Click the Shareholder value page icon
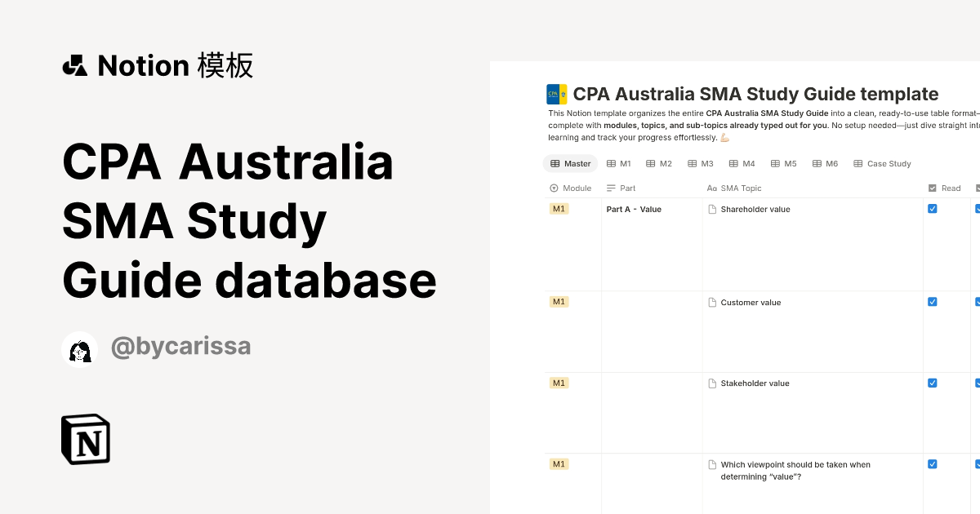Screen dimensions: 980x514 (x=712, y=210)
